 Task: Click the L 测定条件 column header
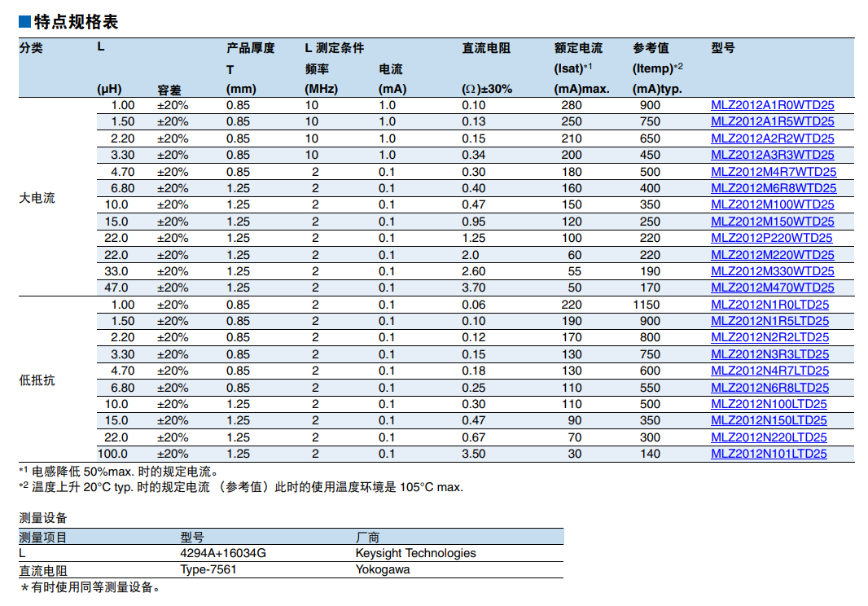[x=335, y=48]
